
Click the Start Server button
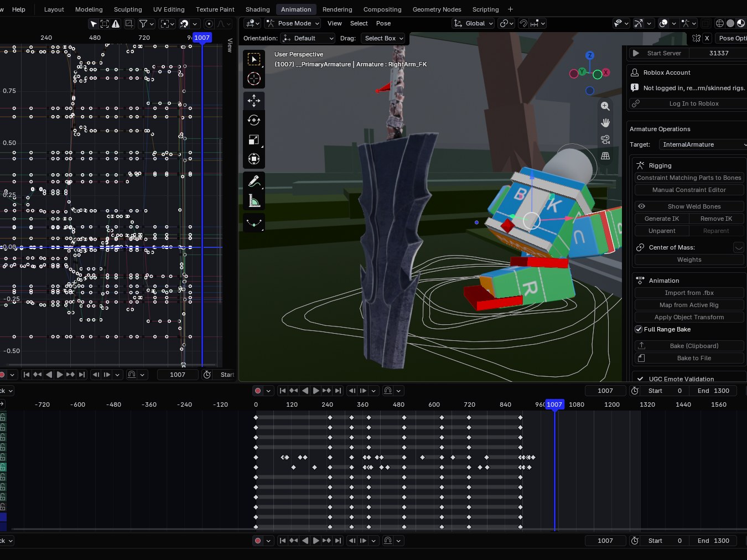658,53
